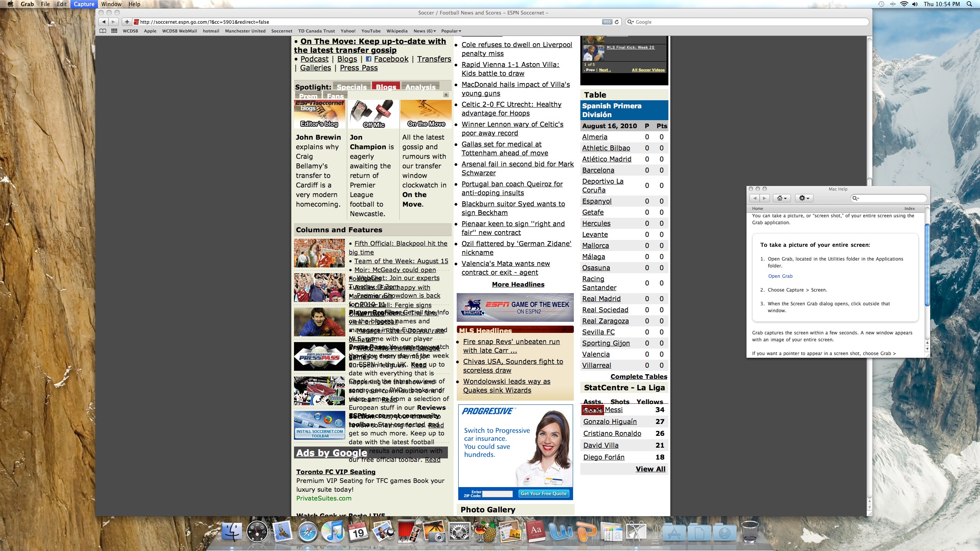Open Finder from the Dock
Viewport: 980px width, 551px height.
point(232,531)
